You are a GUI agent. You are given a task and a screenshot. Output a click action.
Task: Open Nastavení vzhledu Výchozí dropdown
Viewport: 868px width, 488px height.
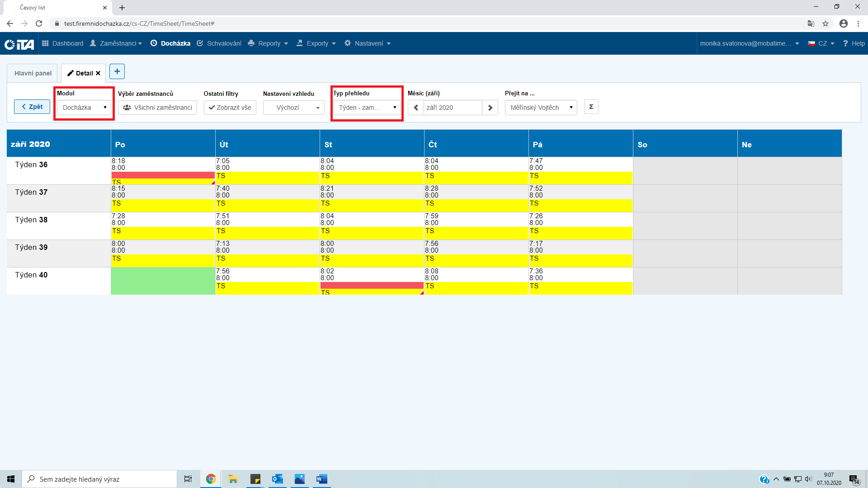293,108
